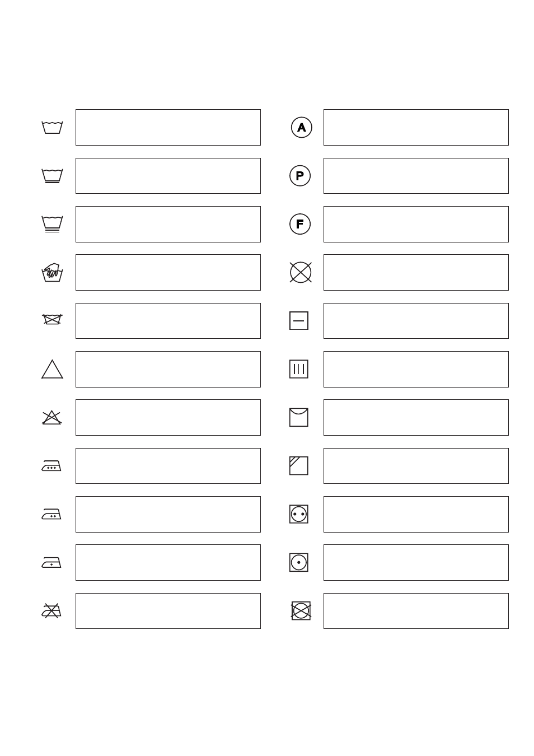This screenshot has width=534, height=756.
Task: Click the one-dot tumble dry low icon
Action: [299, 562]
